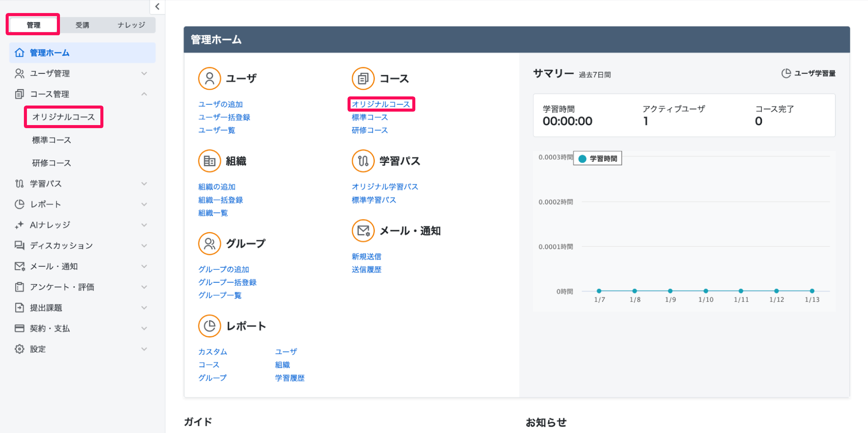
Task: Click the 学習パス path icon in sidebar
Action: pos(20,184)
